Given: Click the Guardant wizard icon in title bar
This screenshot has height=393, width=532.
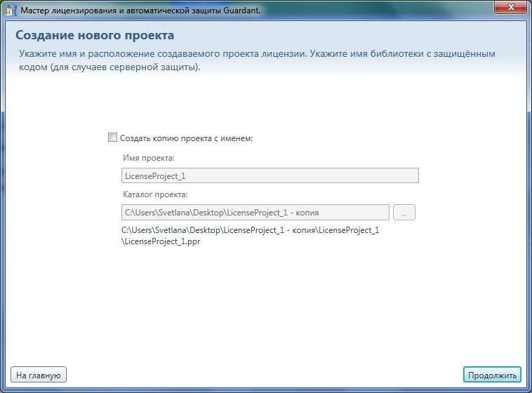Looking at the screenshot, I should pos(10,9).
